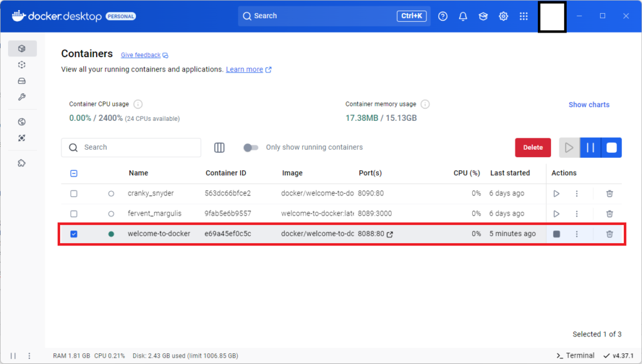The width and height of the screenshot is (642, 364).
Task: Open the Learning center icon
Action: [483, 16]
